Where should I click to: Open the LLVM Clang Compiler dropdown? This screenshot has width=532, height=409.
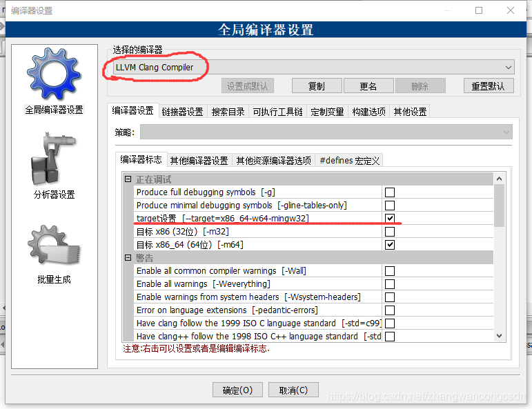[x=313, y=67]
